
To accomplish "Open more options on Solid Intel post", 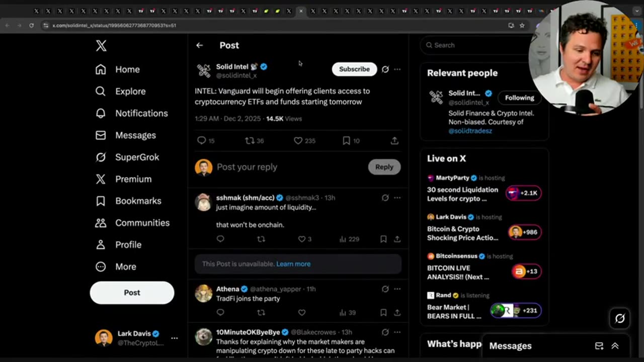I will point(397,69).
